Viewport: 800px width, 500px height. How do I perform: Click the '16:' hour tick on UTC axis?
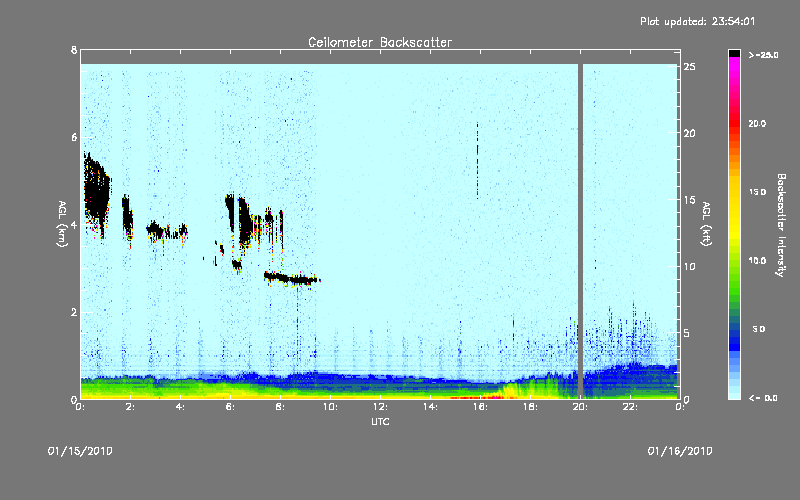[480, 407]
